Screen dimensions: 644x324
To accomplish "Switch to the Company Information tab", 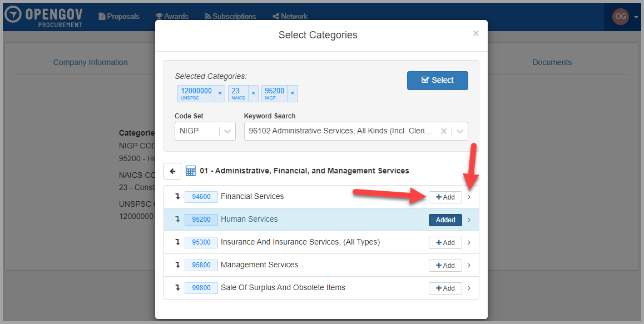I will click(x=90, y=62).
